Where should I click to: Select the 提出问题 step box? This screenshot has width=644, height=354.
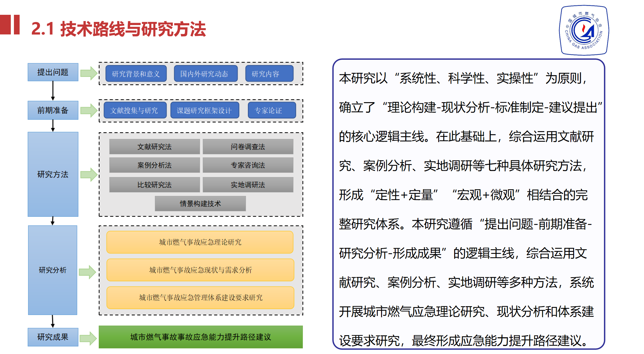[x=53, y=72]
